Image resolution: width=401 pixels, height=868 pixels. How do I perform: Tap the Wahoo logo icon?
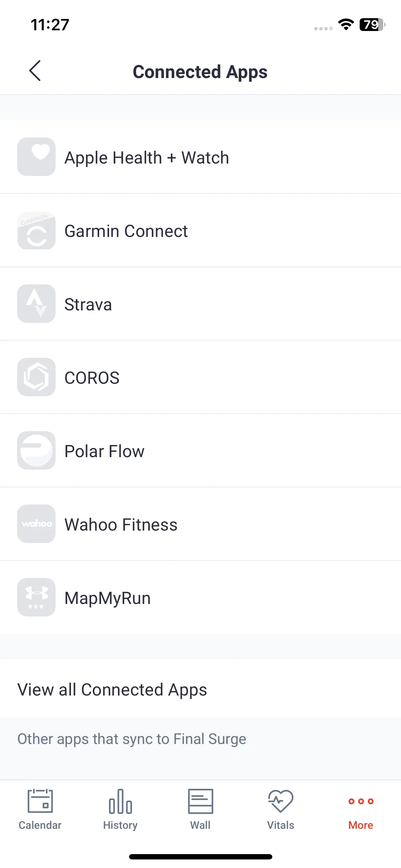tap(36, 524)
